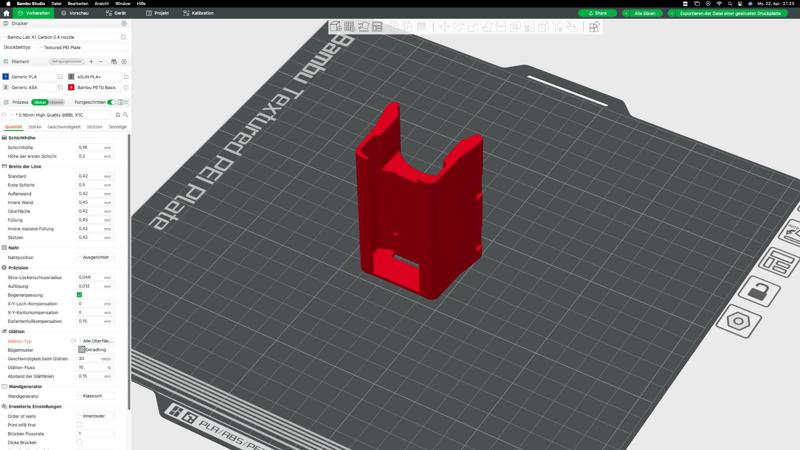The width and height of the screenshot is (800, 450).
Task: Open Order of walls dropdown
Action: tap(95, 416)
